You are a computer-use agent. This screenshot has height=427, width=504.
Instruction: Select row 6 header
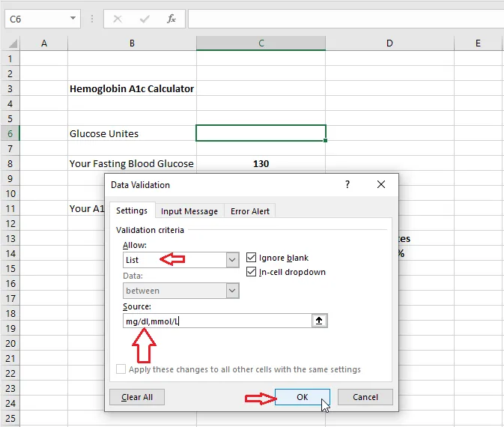click(10, 134)
